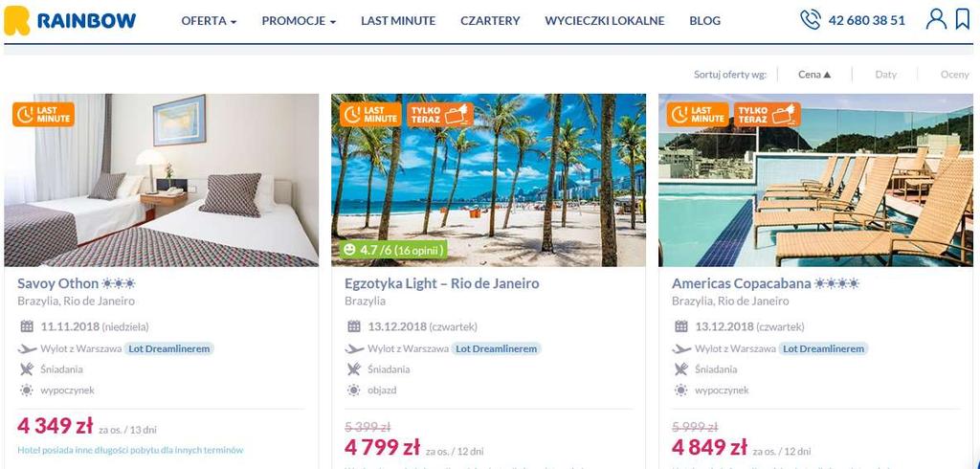Image resolution: width=980 pixels, height=469 pixels.
Task: Open Egzotyka Light – Rio de Janeiro offer
Action: (x=442, y=283)
